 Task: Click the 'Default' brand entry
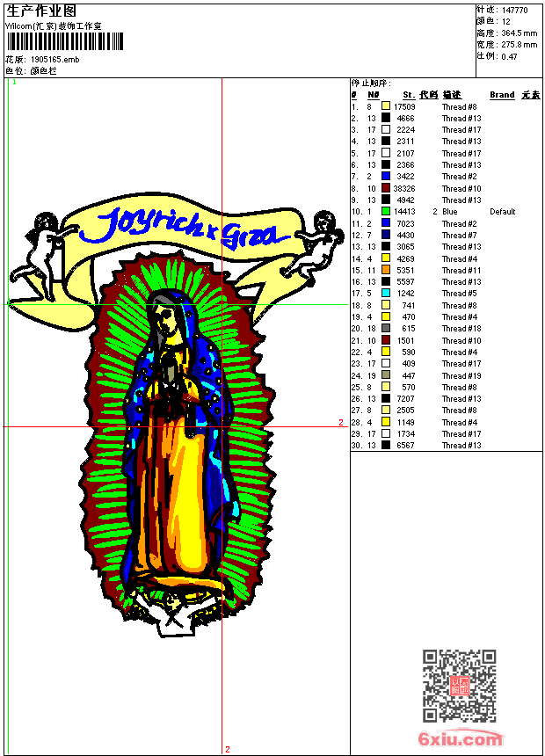pyautogui.click(x=502, y=211)
